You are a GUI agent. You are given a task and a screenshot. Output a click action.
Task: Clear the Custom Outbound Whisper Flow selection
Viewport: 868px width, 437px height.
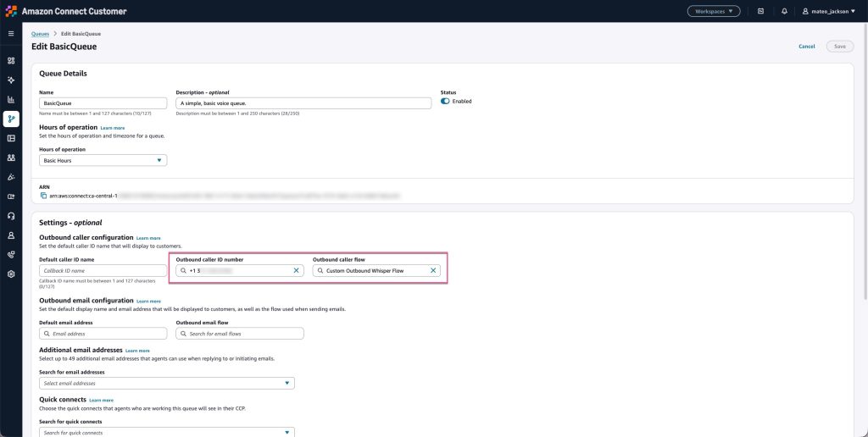(433, 270)
